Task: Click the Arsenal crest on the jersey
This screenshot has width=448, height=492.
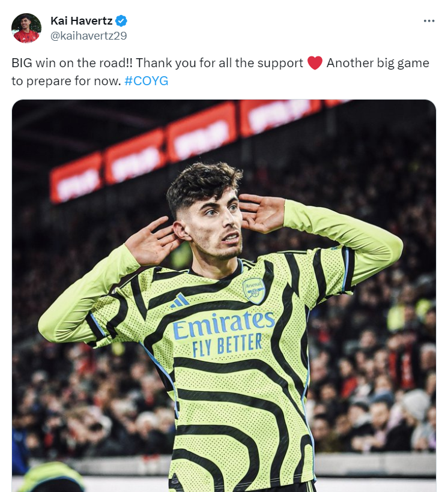Action: (253, 290)
